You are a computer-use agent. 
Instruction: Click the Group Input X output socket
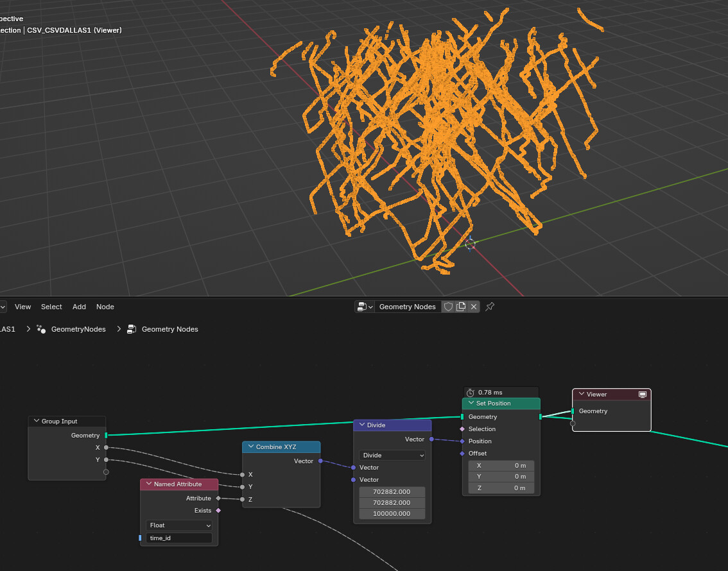[106, 448]
